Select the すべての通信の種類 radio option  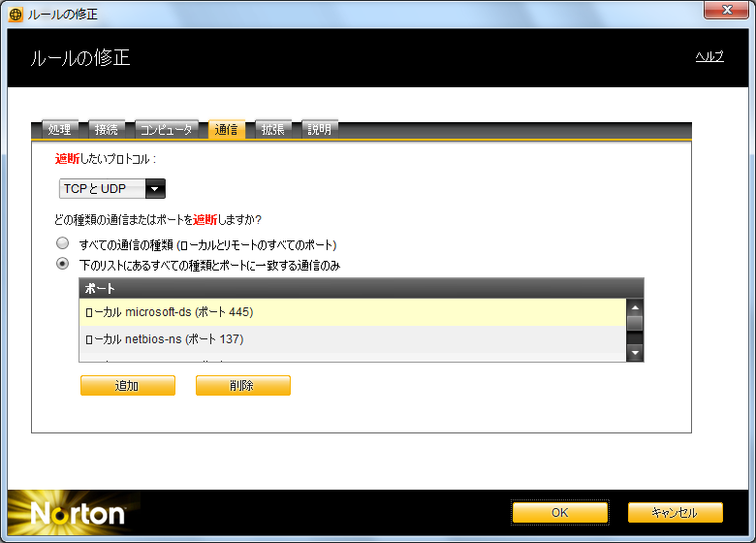tap(63, 244)
